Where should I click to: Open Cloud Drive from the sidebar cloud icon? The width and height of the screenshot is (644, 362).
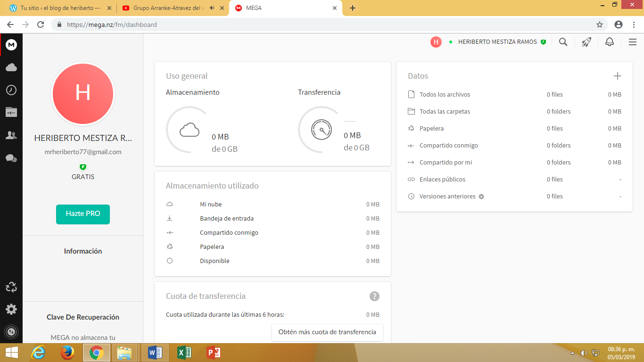point(11,68)
